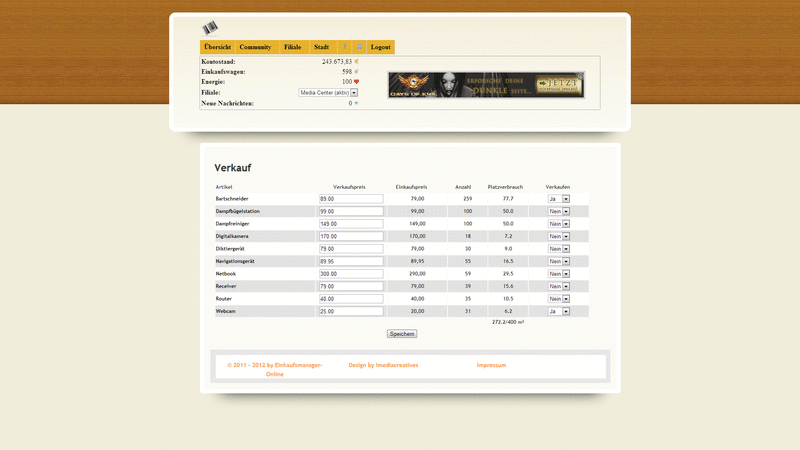Open Verkaufen dropdown for Diktiergerät
800x450 pixels.
(x=559, y=249)
